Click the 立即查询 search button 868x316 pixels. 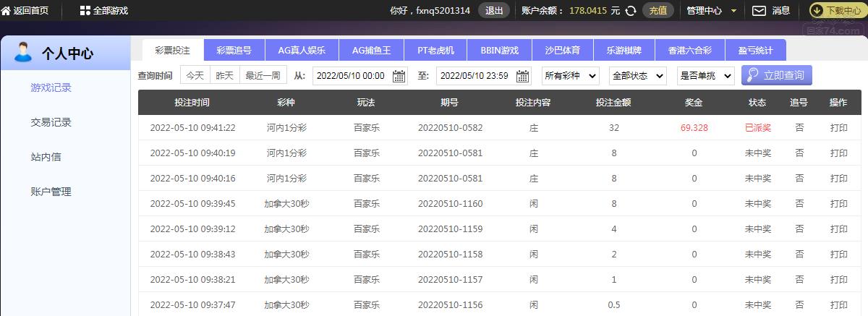point(776,75)
